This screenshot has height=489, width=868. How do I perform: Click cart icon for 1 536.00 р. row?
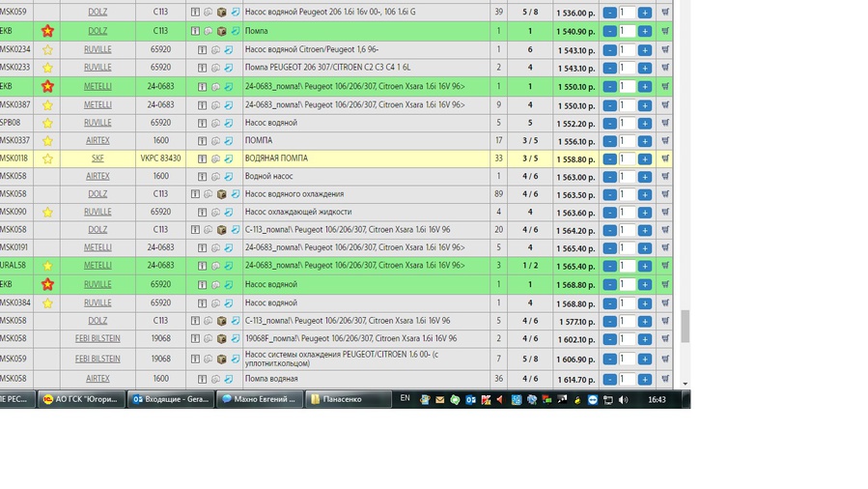click(x=665, y=12)
